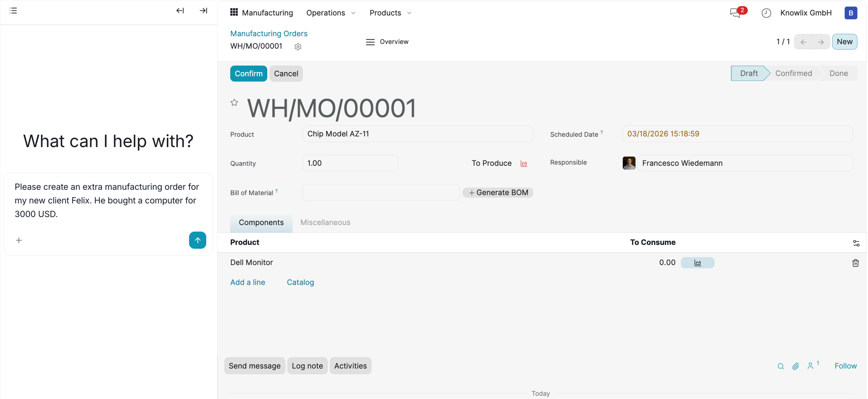Send the chat prompt arrow button
868x399 pixels.
point(198,240)
